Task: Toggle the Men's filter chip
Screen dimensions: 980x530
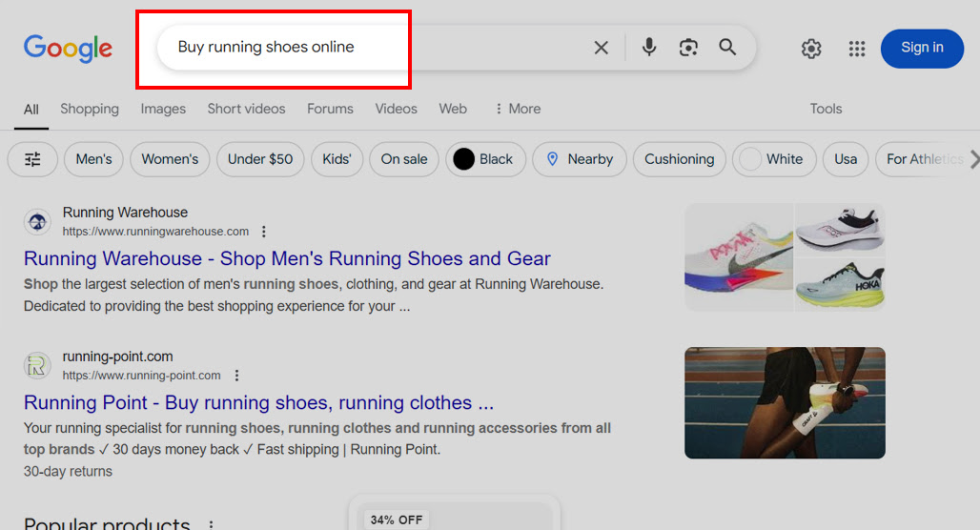Action: pyautogui.click(x=93, y=159)
